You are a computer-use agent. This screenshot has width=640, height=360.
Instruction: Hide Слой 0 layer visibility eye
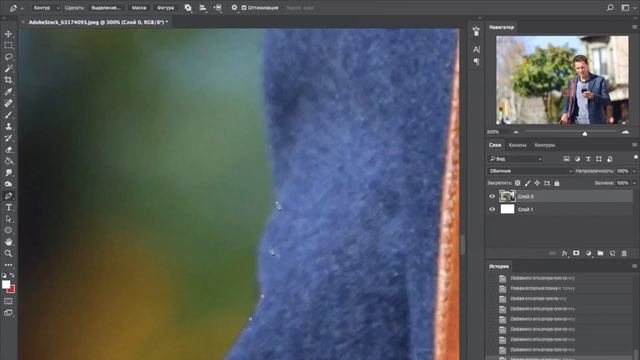click(492, 196)
